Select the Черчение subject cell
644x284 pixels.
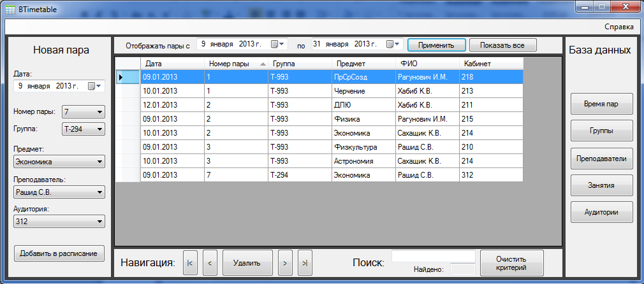tap(363, 90)
